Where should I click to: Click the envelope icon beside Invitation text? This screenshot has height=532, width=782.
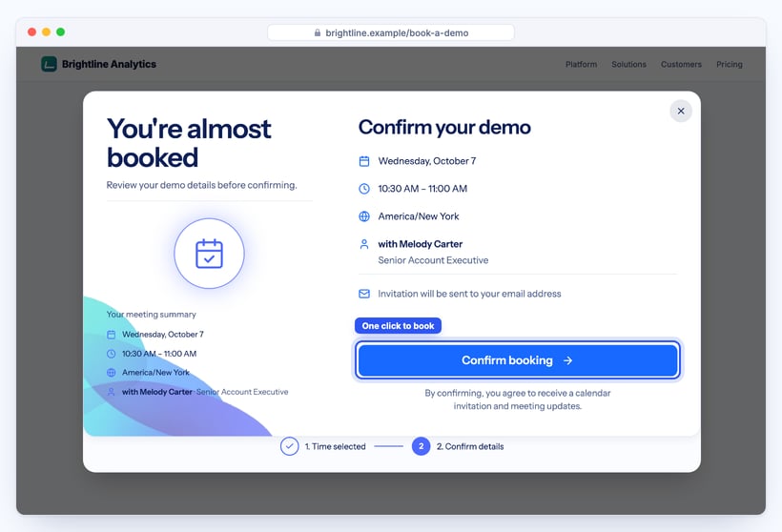[x=364, y=294]
